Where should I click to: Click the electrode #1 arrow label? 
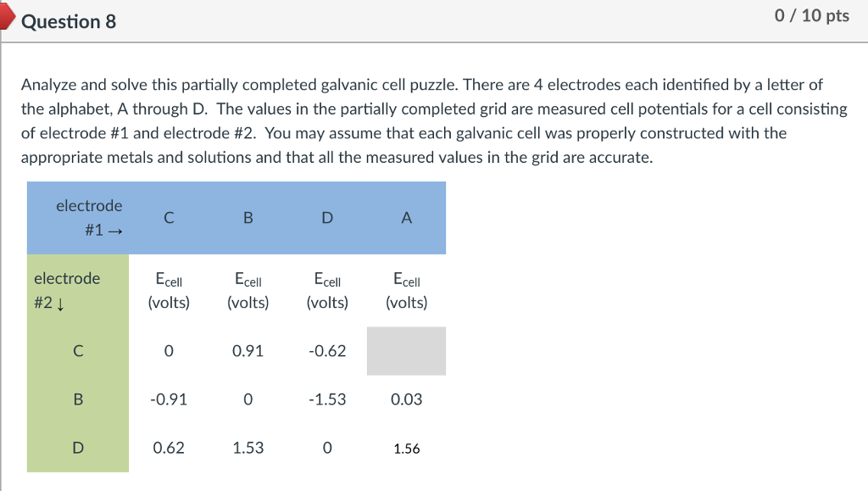click(89, 218)
